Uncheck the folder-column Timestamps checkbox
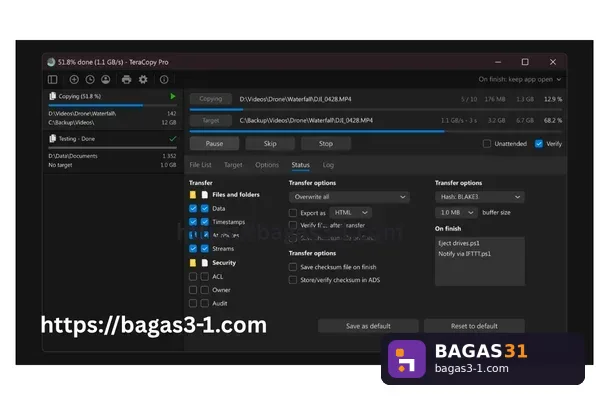The width and height of the screenshot is (600, 400). point(193,222)
